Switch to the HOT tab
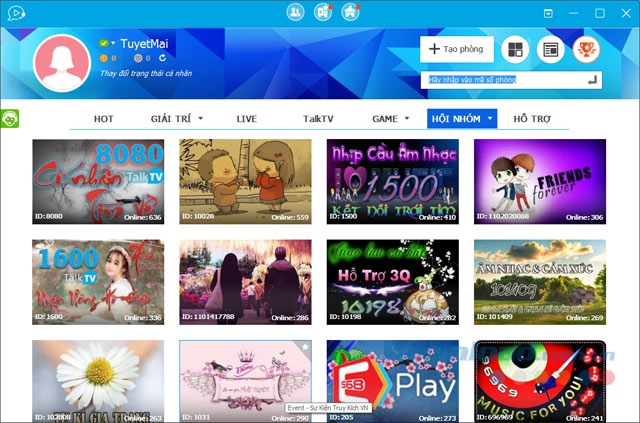Image resolution: width=640 pixels, height=423 pixels. tap(104, 119)
